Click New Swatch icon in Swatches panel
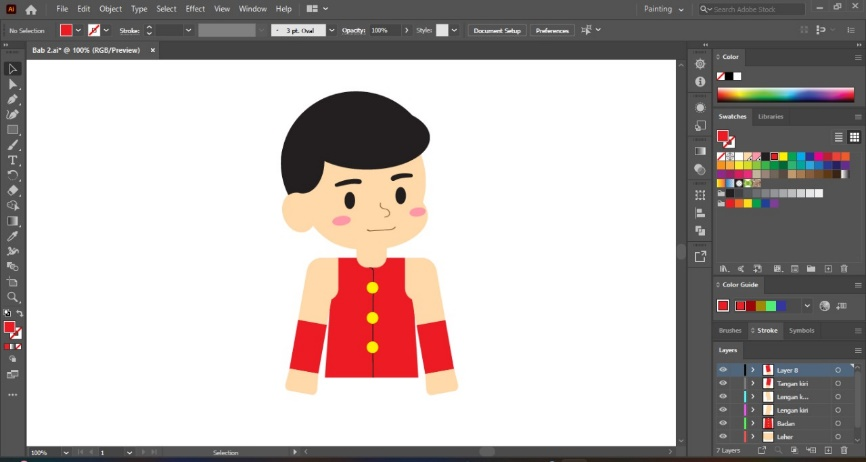This screenshot has height=462, width=866. tap(828, 269)
